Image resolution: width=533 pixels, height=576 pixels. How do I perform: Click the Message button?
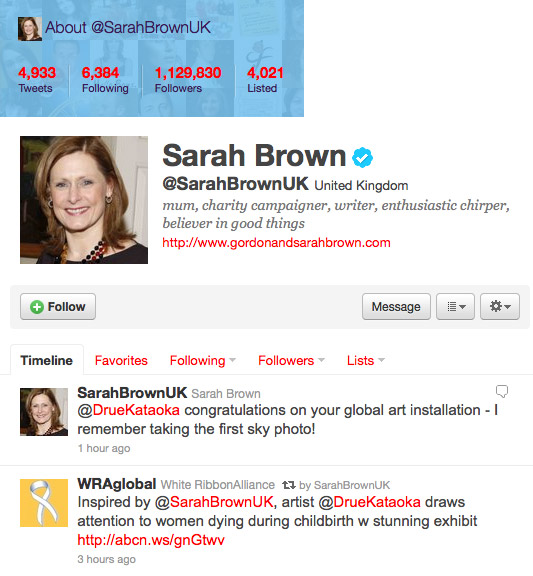coord(396,306)
